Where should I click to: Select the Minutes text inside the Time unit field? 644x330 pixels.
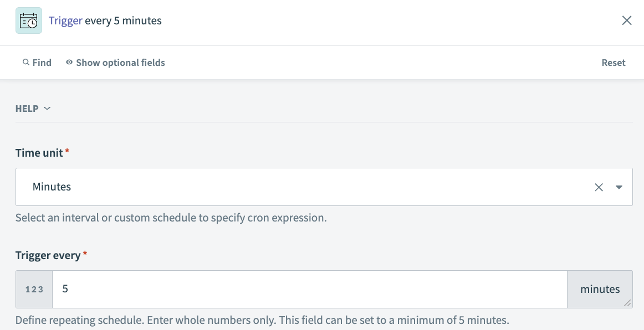click(52, 187)
